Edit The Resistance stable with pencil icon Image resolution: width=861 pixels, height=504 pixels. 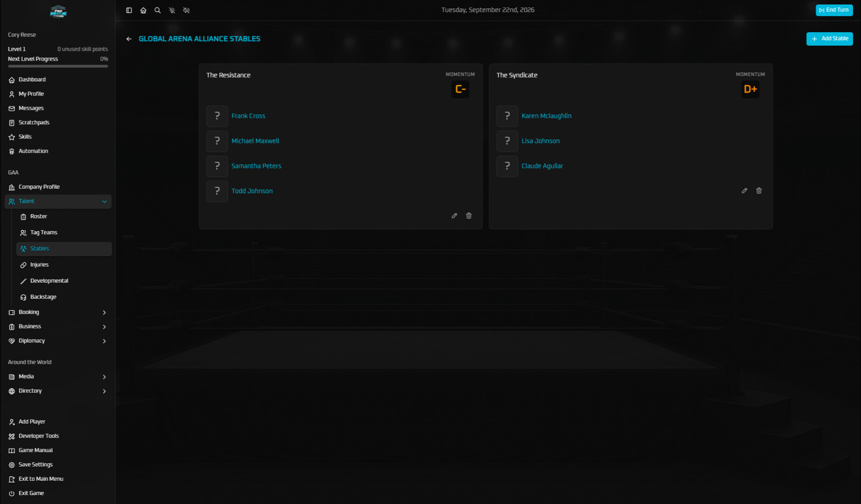[x=454, y=216]
